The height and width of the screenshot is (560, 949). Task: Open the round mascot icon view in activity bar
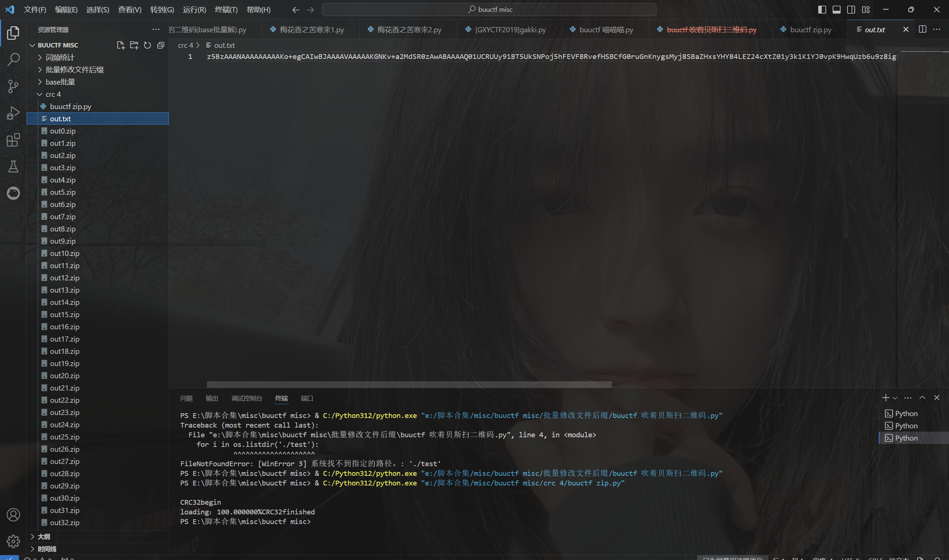coord(13,193)
